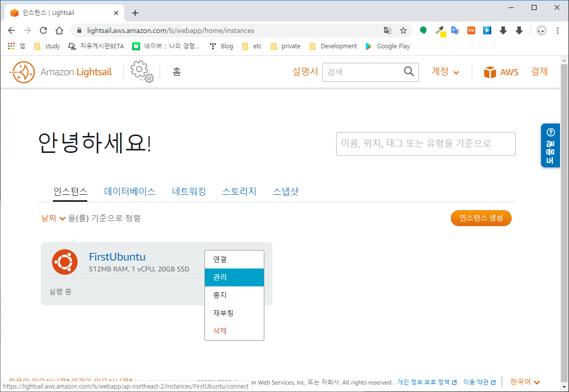This screenshot has height=392, width=569.
Task: Open the 자유게시판BETA bookmark
Action: (x=96, y=46)
